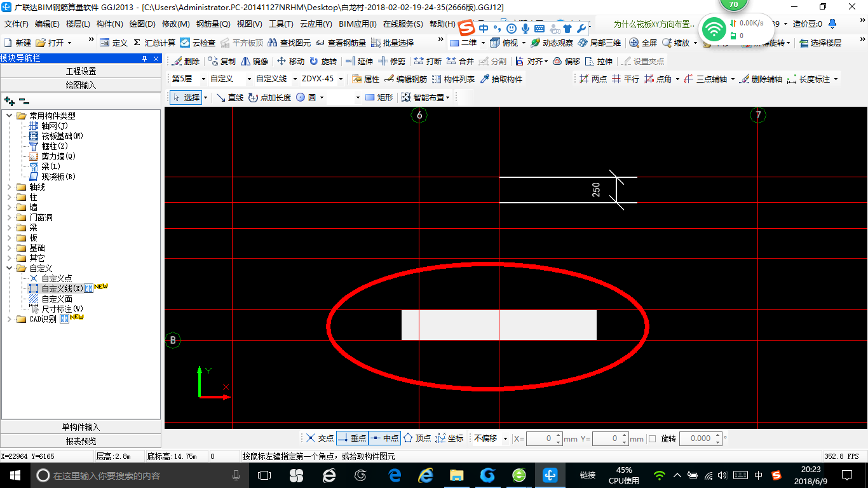Screen dimensions: 868x488
Task: Click 两点 two-point auxiliary axis
Action: coord(593,79)
